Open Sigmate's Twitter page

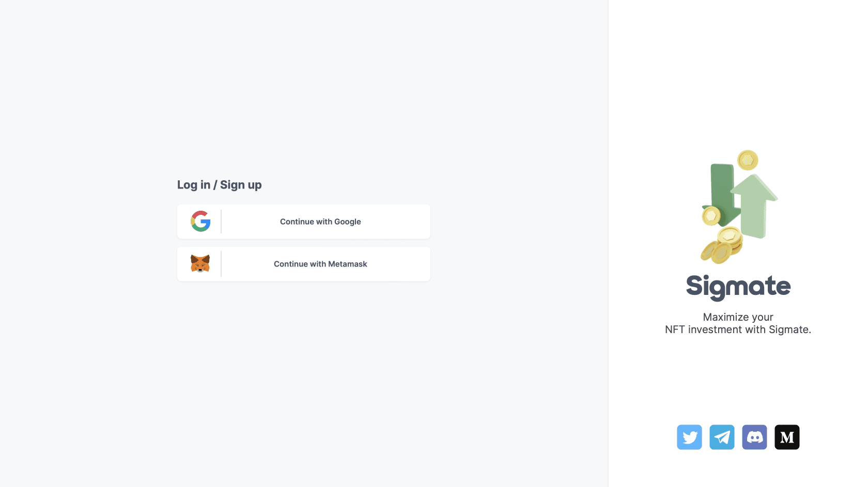coord(689,437)
